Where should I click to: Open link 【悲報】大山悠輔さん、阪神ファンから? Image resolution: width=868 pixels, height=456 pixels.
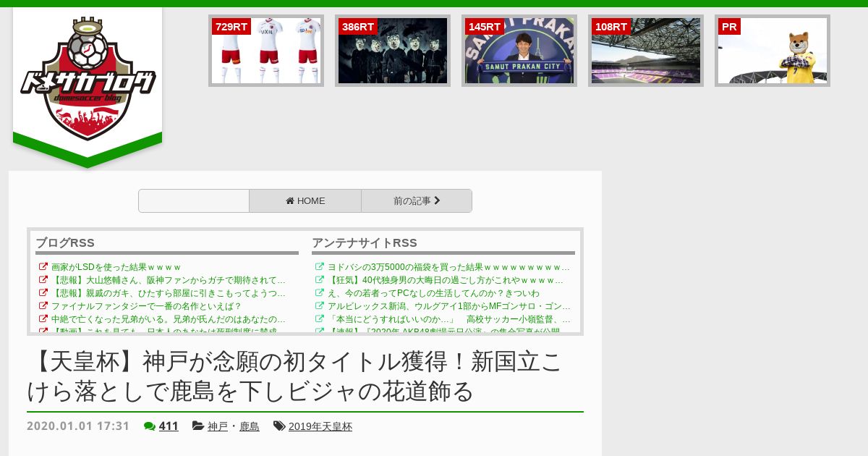pos(169,280)
